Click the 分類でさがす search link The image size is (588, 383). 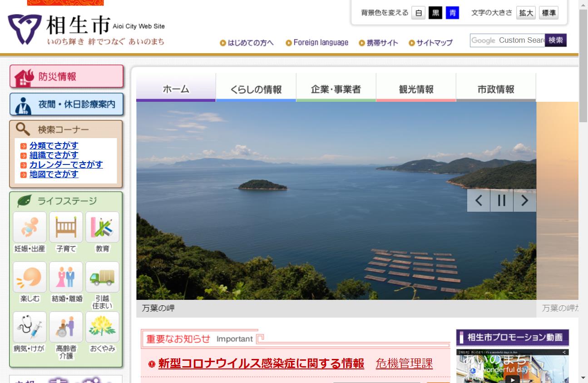pyautogui.click(x=54, y=145)
